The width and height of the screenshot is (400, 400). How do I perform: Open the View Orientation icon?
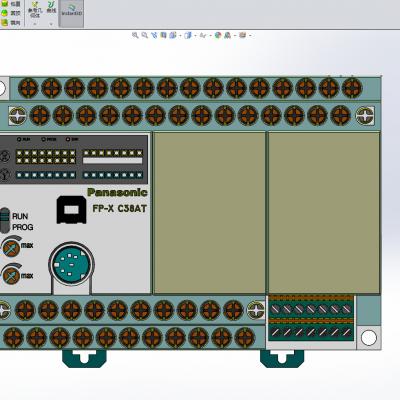tap(173, 35)
